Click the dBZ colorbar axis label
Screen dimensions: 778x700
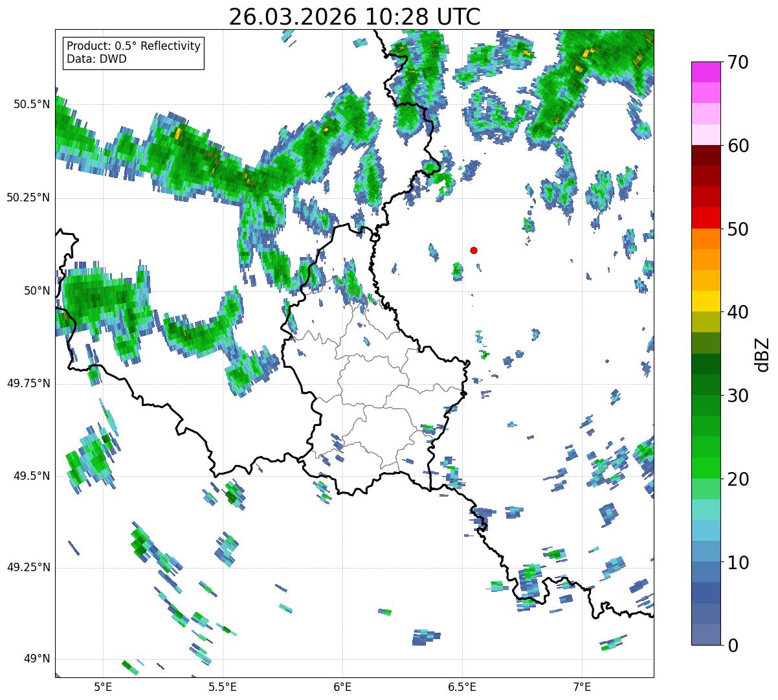click(x=762, y=354)
